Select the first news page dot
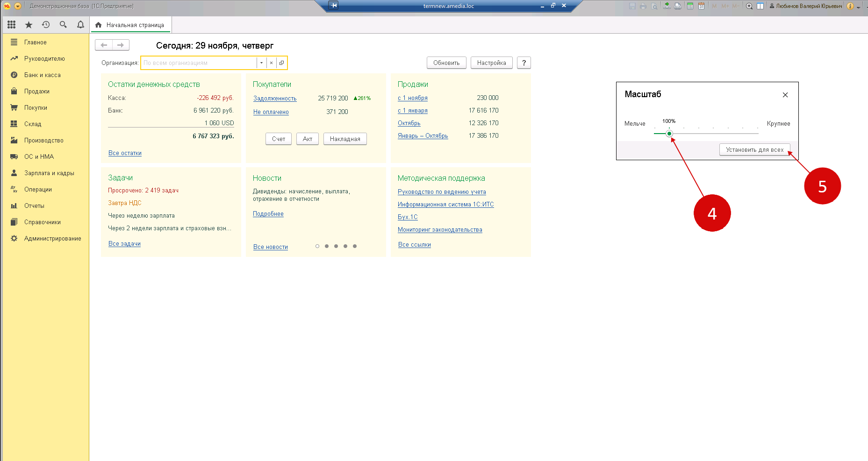 [x=317, y=246]
